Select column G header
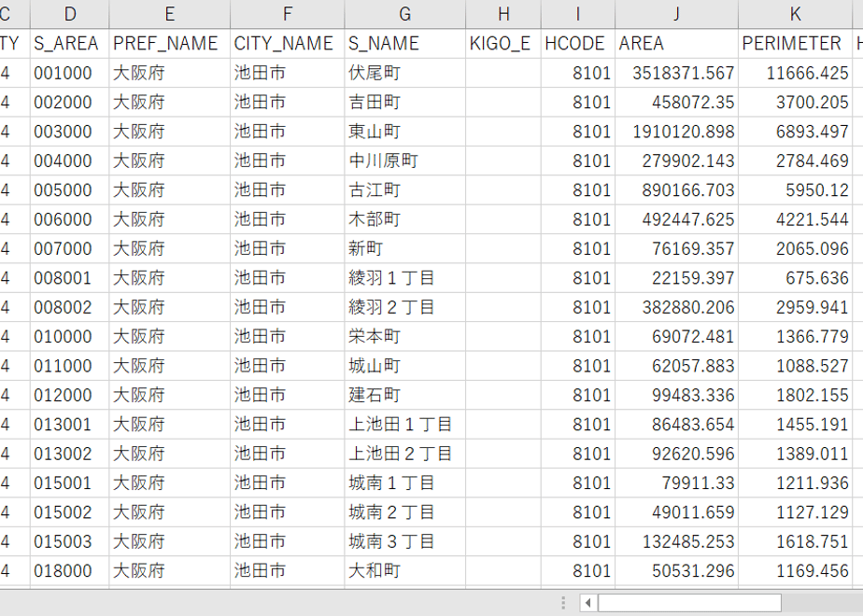Screen dimensions: 863x616 (x=405, y=14)
